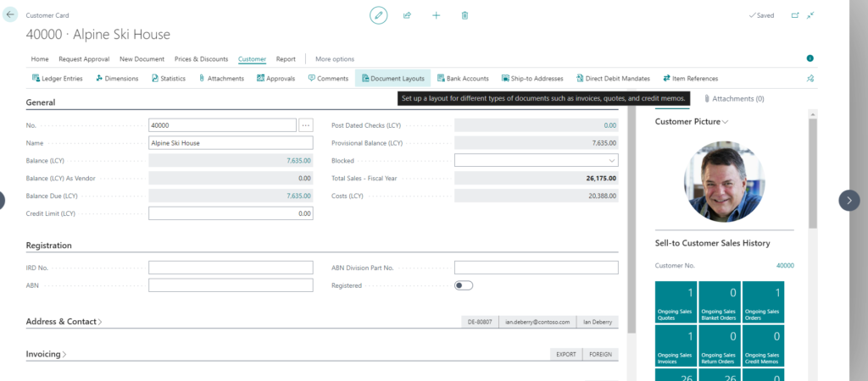Viewport: 868px width, 381px height.
Task: Open Ongoing Sales Quotes tile
Action: coord(676,302)
